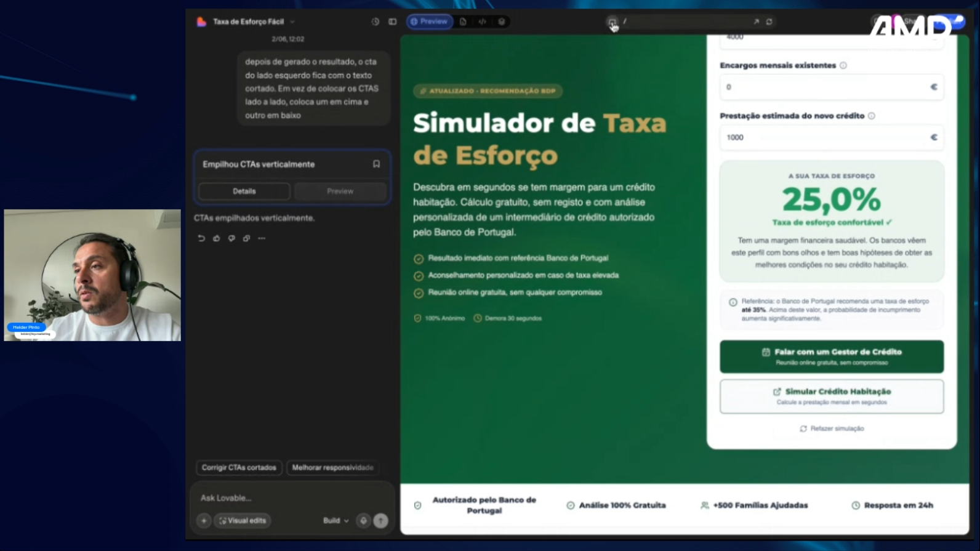Toggle the chat sidebar panel icon
980x551 pixels.
[392, 22]
